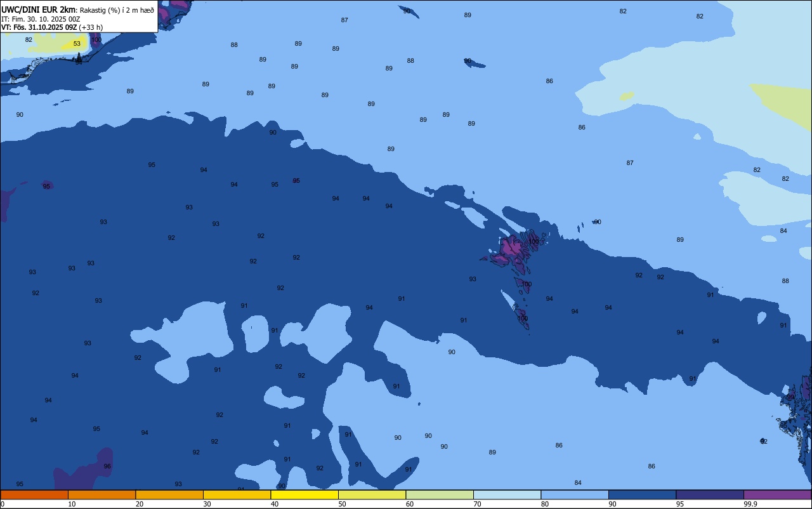Click the '40' tick label on the legend
The height and width of the screenshot is (509, 812).
point(275,504)
